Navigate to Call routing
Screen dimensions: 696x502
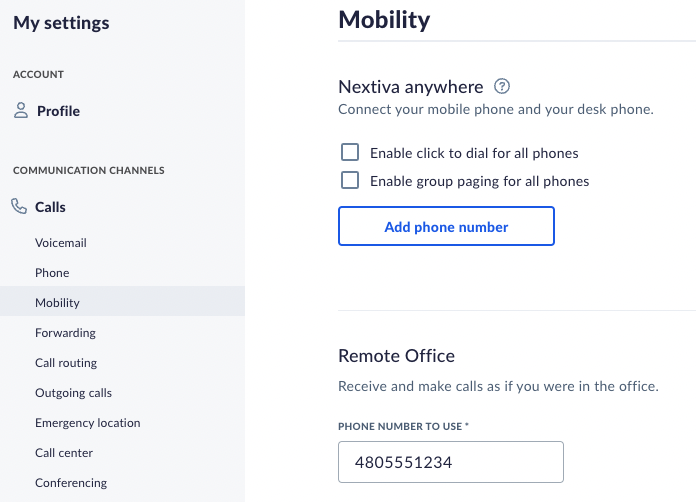[66, 363]
